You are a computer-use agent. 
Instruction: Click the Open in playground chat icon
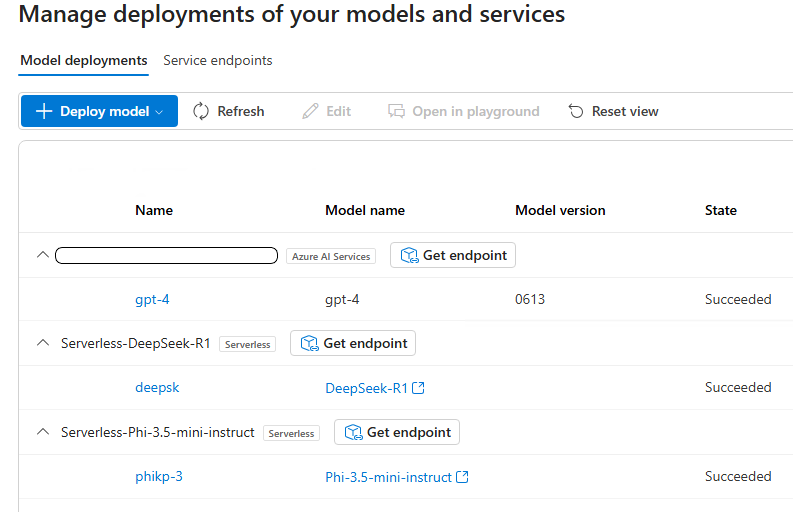pyautogui.click(x=397, y=111)
